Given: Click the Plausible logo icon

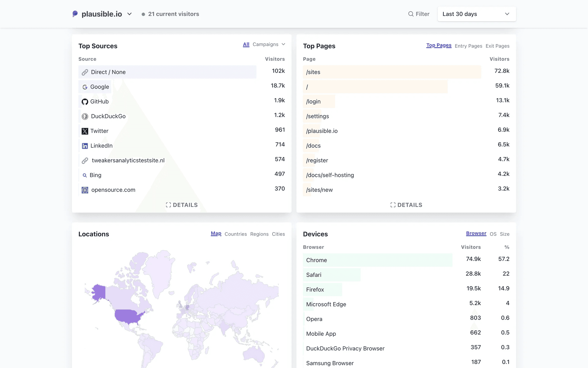Looking at the screenshot, I should (75, 14).
